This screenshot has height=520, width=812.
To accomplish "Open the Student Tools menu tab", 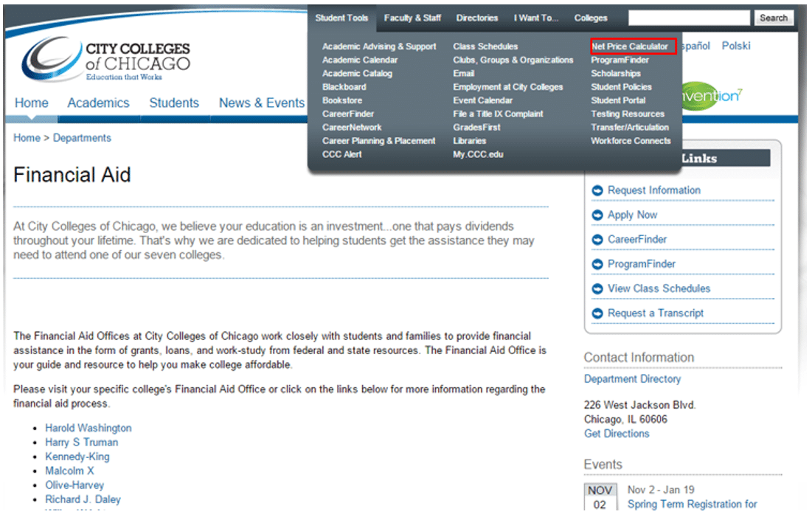I will 341,18.
